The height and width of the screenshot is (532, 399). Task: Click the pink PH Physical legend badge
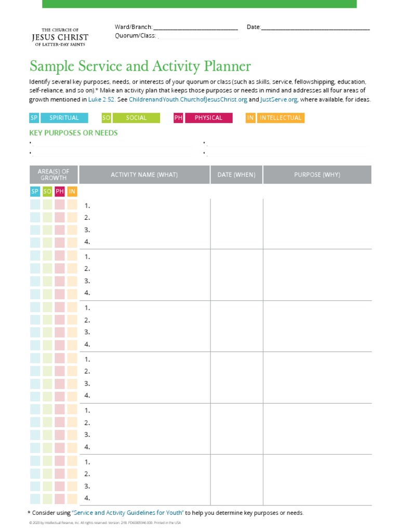point(203,118)
